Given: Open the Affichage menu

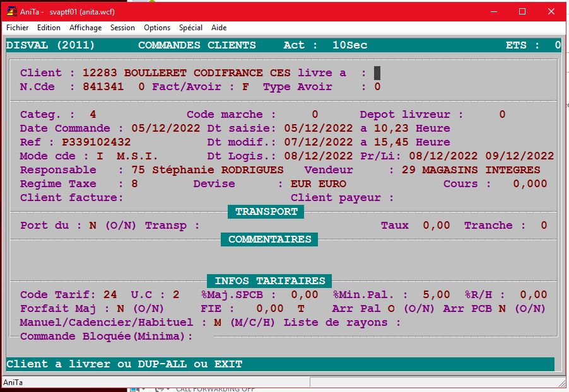Looking at the screenshot, I should tap(85, 28).
